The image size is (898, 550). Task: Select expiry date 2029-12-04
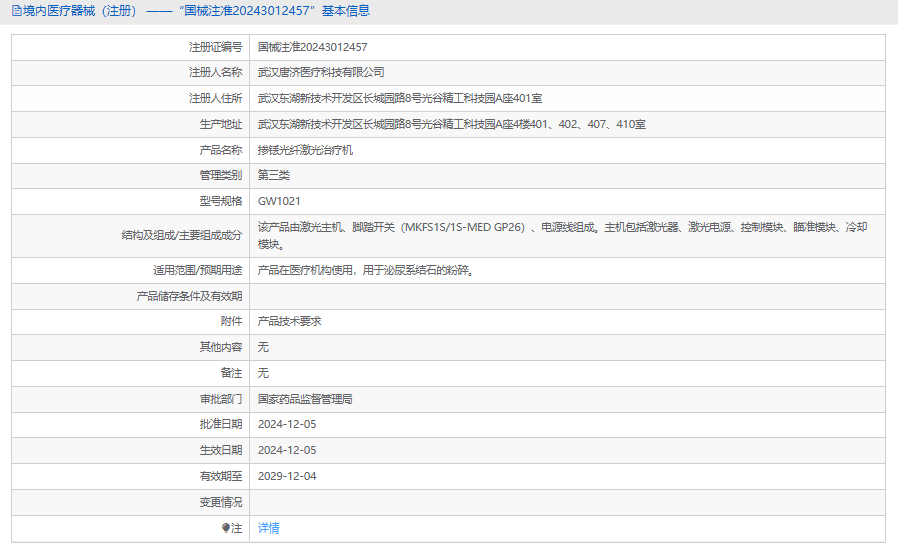287,476
